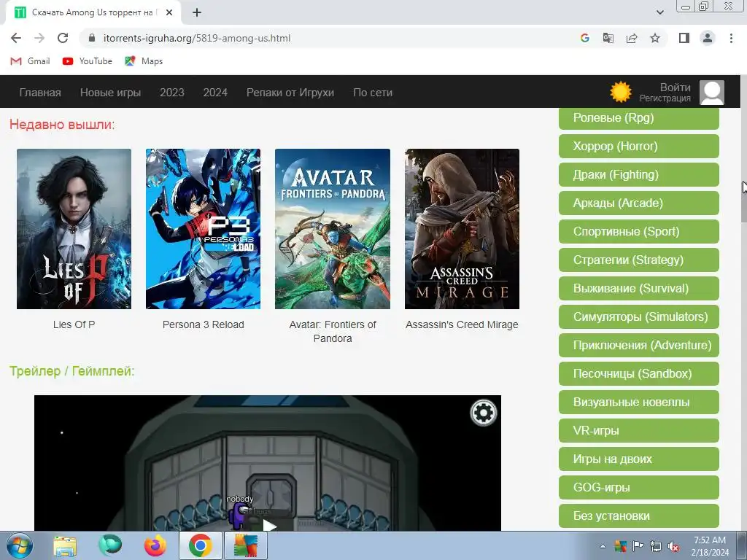This screenshot has height=560, width=747.
Task: View site security lock information
Action: (92, 38)
